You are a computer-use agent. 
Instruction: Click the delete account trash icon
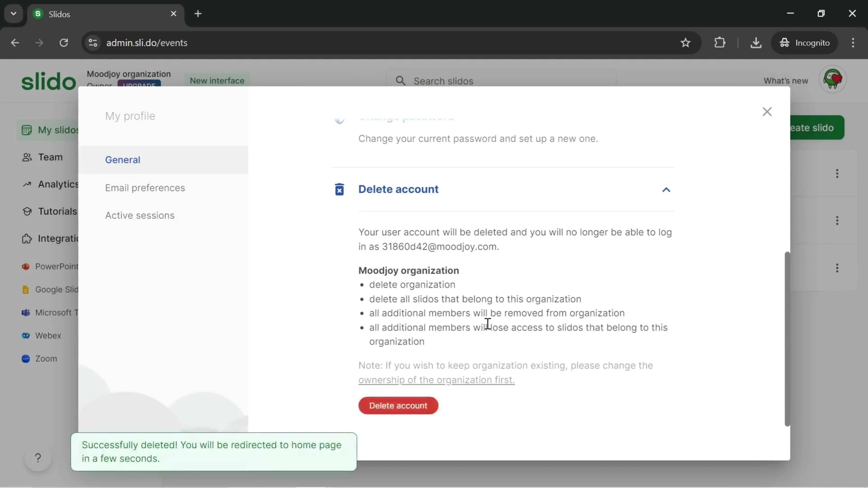click(x=339, y=189)
